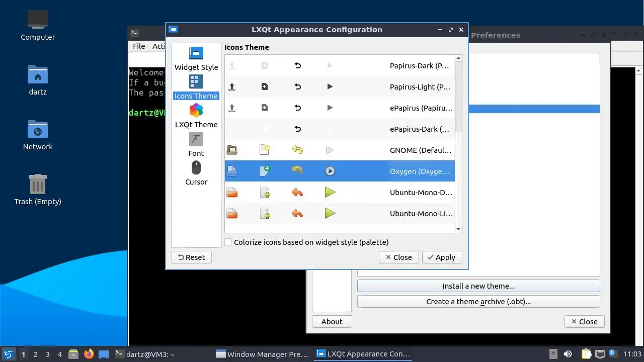The width and height of the screenshot is (644, 362).
Task: Click the ePapirus-Dark row undo icon
Action: [x=297, y=129]
